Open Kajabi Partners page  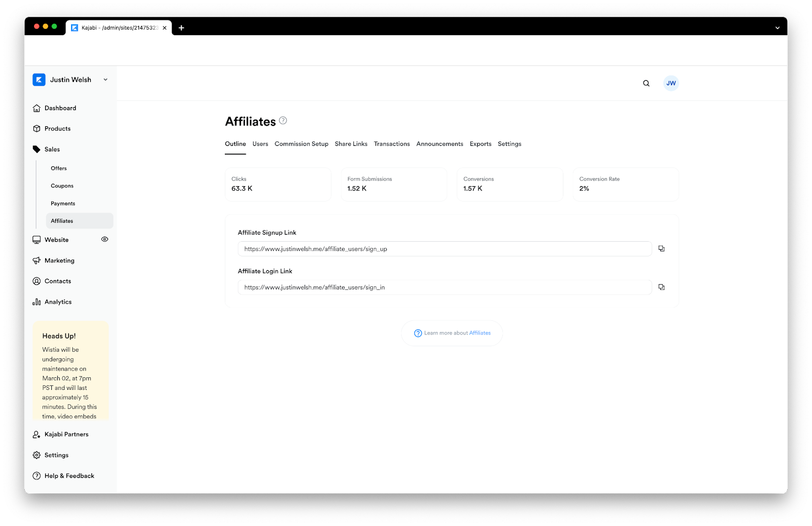[66, 435]
